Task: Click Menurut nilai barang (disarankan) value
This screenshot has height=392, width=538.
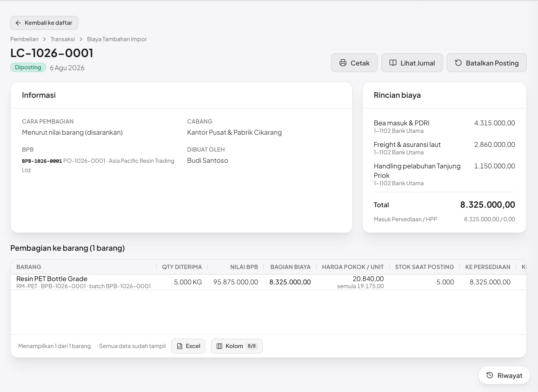Action: 72,132
